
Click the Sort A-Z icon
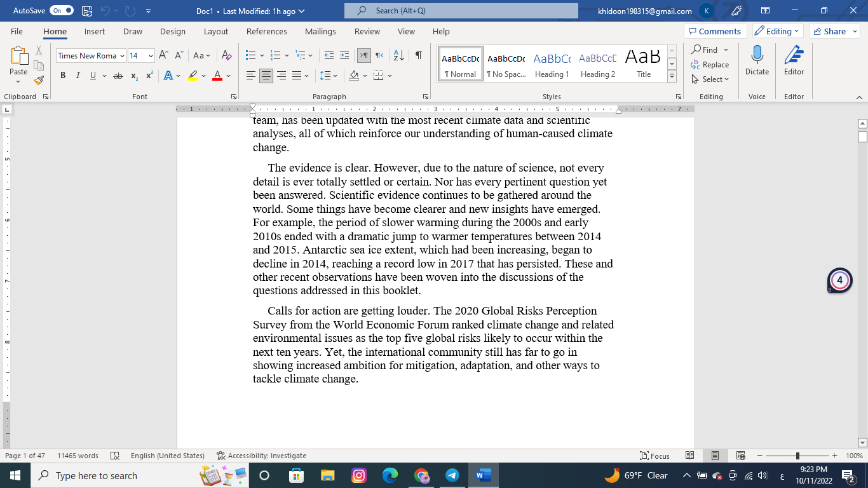(x=398, y=55)
